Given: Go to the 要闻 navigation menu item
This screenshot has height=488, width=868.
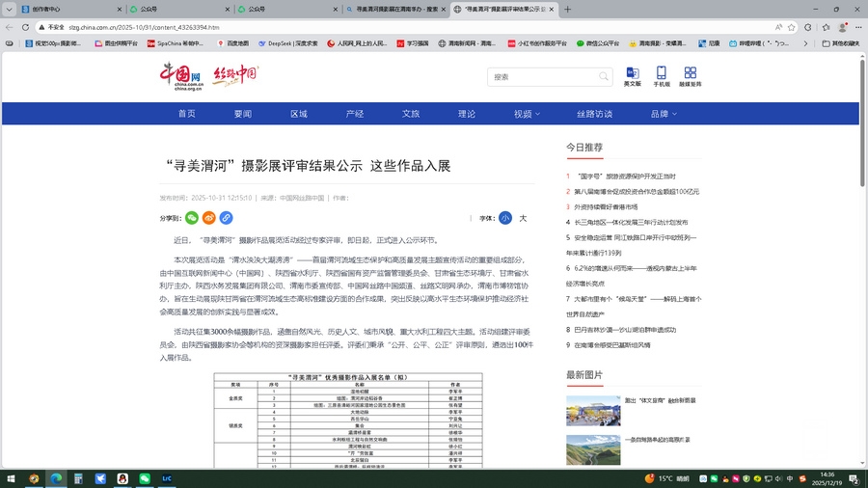Looking at the screenshot, I should click(x=242, y=114).
